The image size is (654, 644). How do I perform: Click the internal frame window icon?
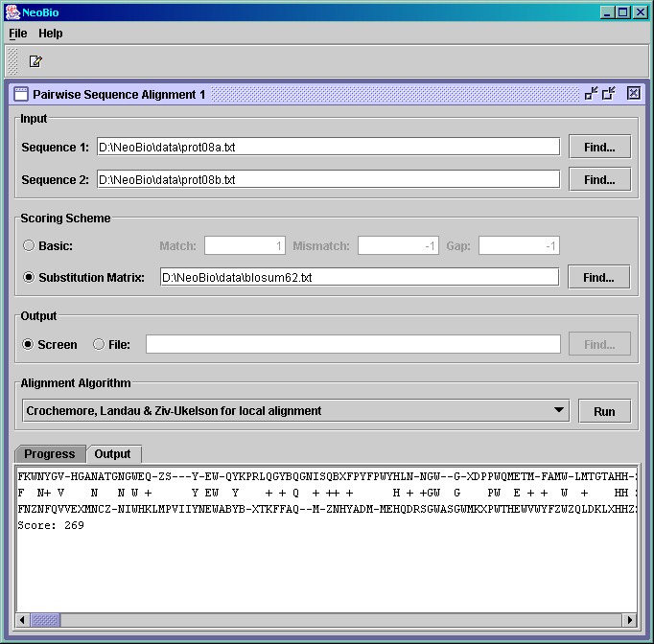pos(21,94)
